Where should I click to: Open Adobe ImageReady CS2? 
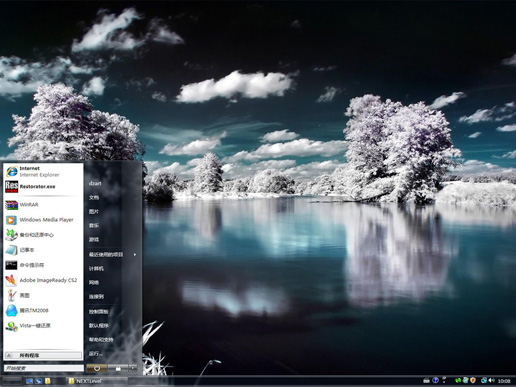(43, 280)
